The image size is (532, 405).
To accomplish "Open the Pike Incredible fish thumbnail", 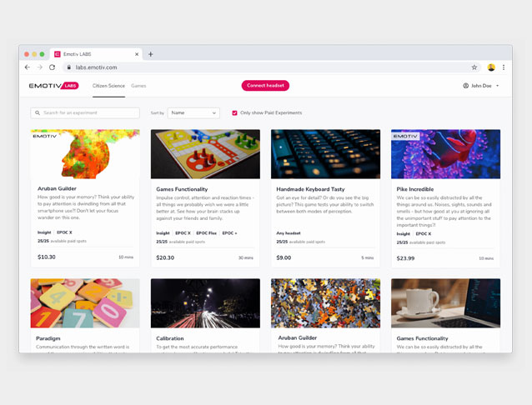I will click(445, 154).
